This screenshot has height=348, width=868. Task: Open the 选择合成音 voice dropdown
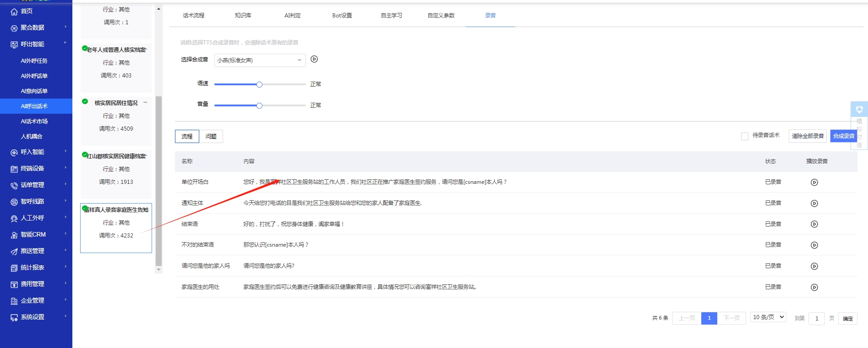pos(260,60)
